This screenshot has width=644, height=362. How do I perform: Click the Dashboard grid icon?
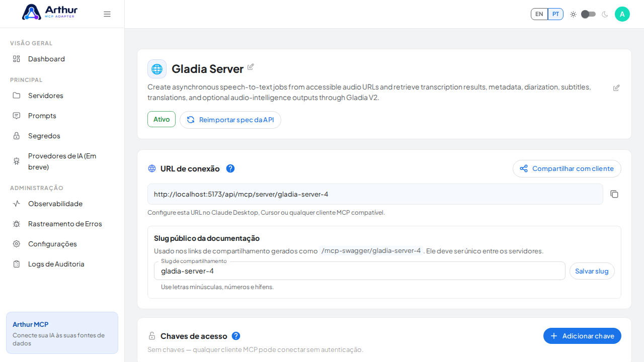coord(17,59)
